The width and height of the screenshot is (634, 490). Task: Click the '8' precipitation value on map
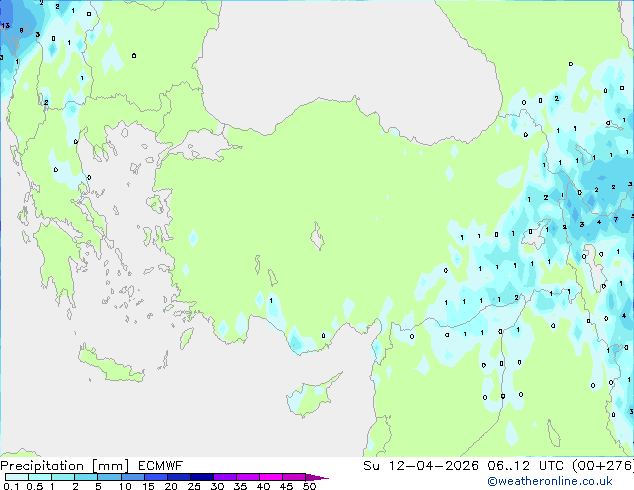21,30
